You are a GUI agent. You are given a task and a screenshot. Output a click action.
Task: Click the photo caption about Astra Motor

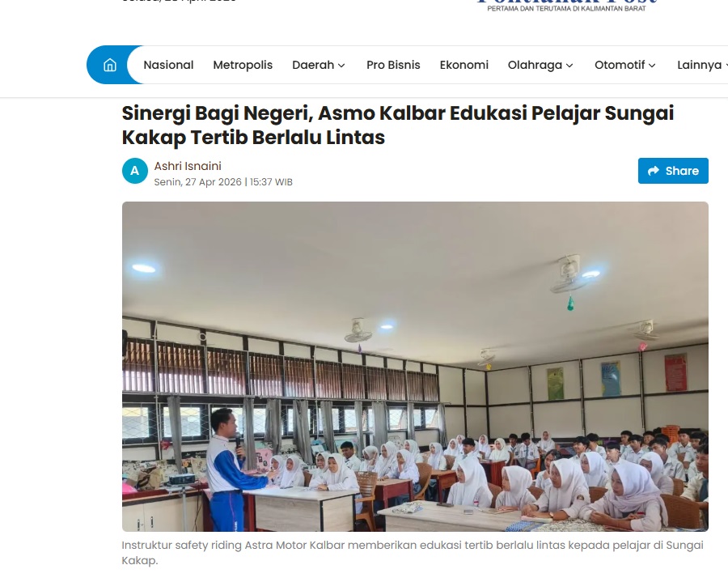pyautogui.click(x=413, y=553)
